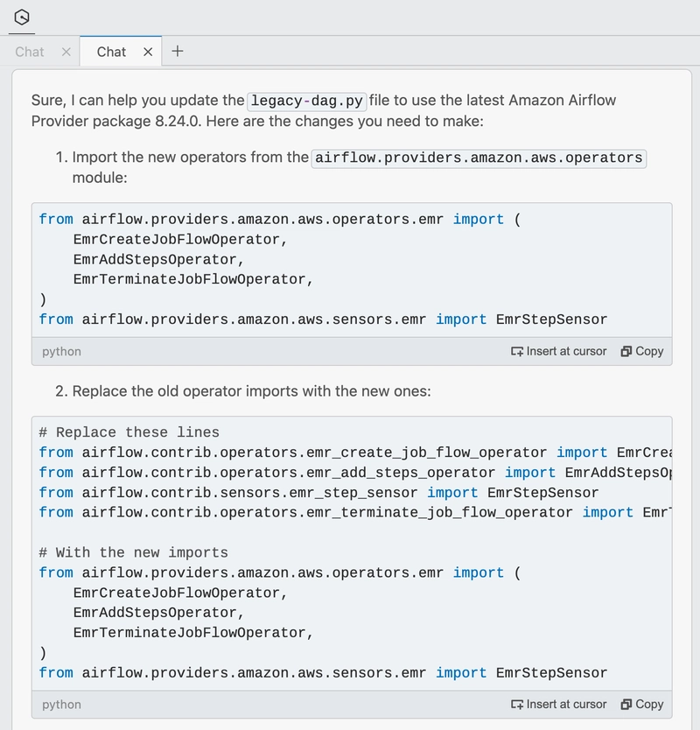Image resolution: width=700 pixels, height=730 pixels.
Task: Copy the first python code block
Action: coord(642,352)
